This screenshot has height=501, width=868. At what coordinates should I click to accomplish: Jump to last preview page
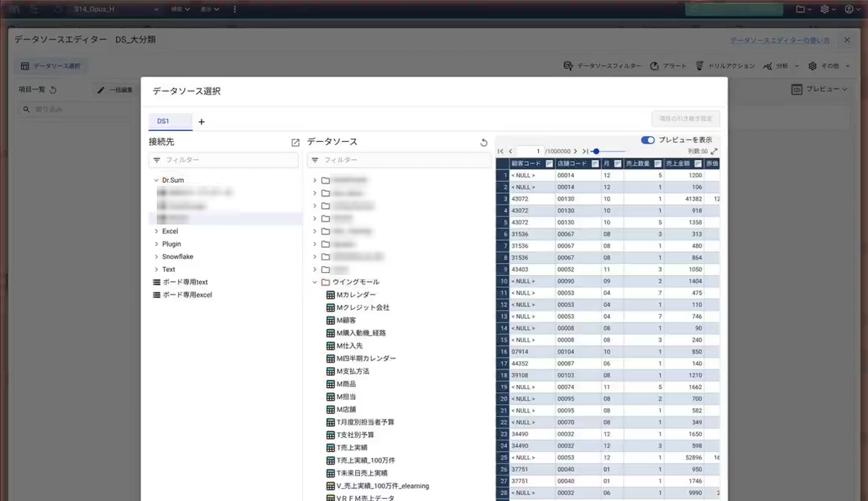click(x=585, y=151)
